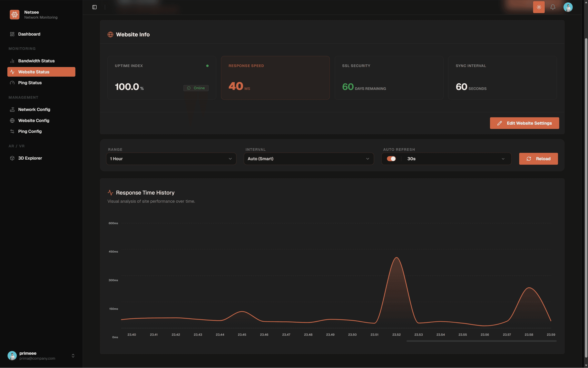Open Ping Status page
Screen dimensions: 588x368
[x=41, y=83]
